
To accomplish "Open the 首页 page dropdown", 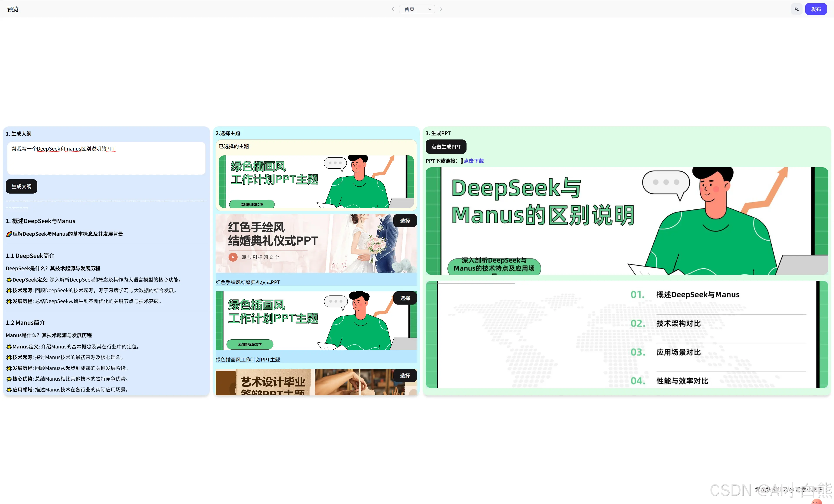I will [x=417, y=9].
